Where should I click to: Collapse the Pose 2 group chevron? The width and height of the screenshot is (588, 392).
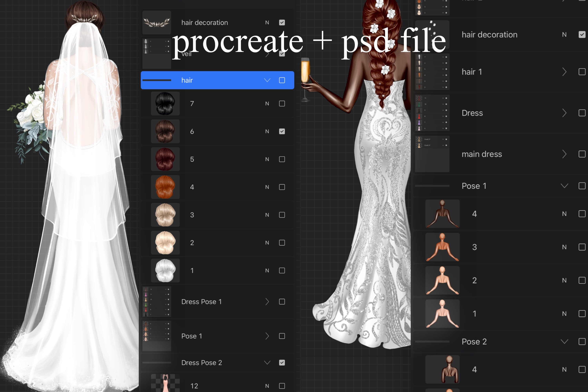[564, 341]
